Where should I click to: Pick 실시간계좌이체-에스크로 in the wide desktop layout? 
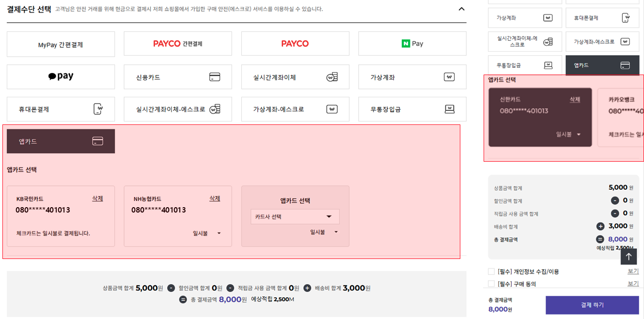point(178,109)
